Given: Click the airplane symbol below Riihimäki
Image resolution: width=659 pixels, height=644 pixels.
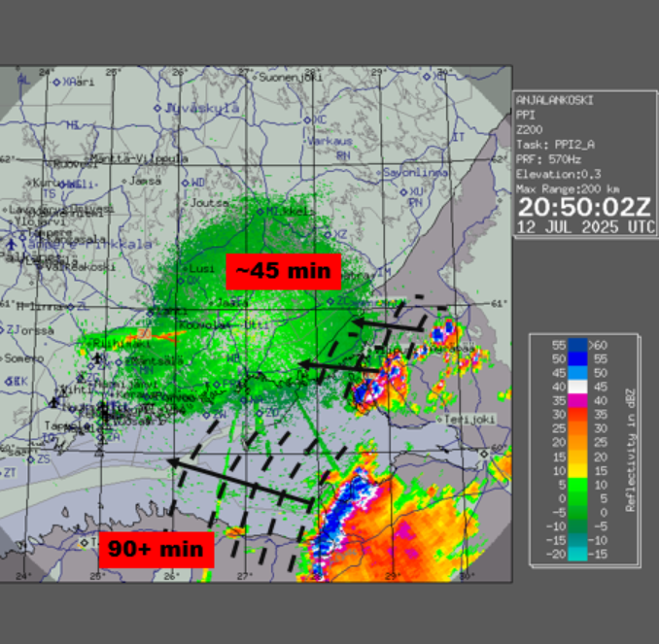Looking at the screenshot, I should pos(97,358).
